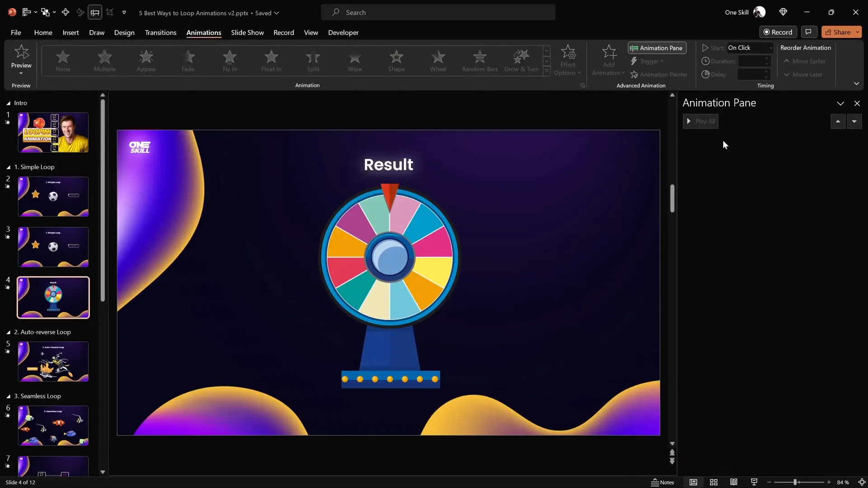Click the zoom in plus icon
This screenshot has width=868, height=488.
[829, 482]
